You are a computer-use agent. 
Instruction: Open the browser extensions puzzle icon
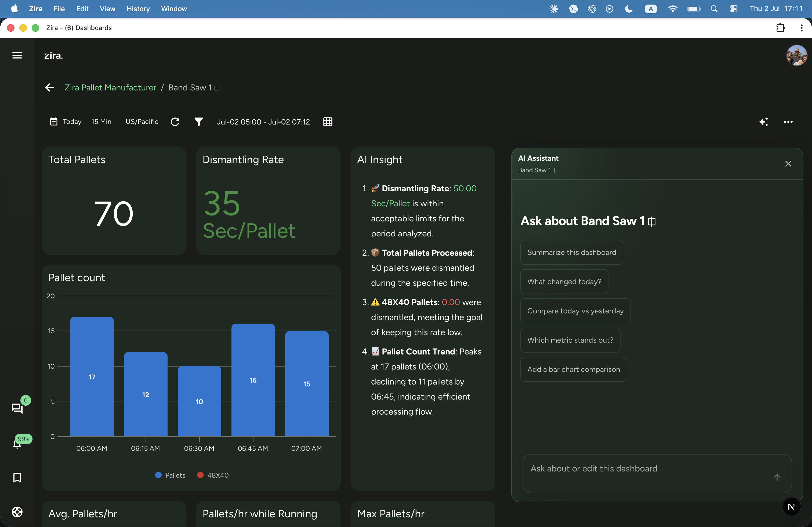[x=781, y=28]
